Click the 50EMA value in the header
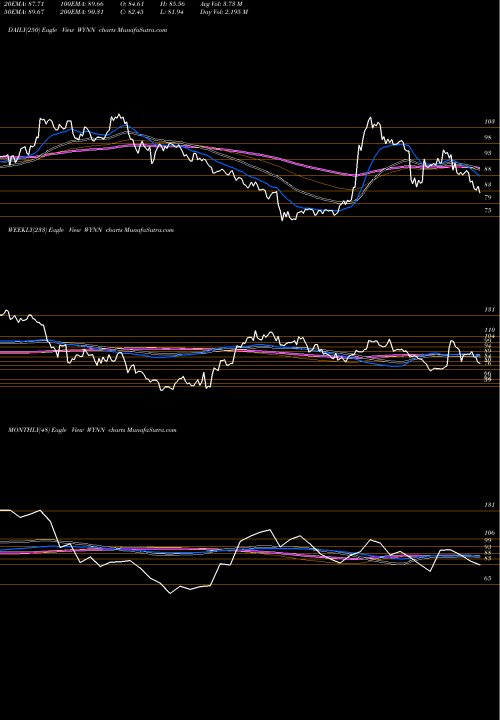This screenshot has height=720, width=500. pyautogui.click(x=22, y=12)
